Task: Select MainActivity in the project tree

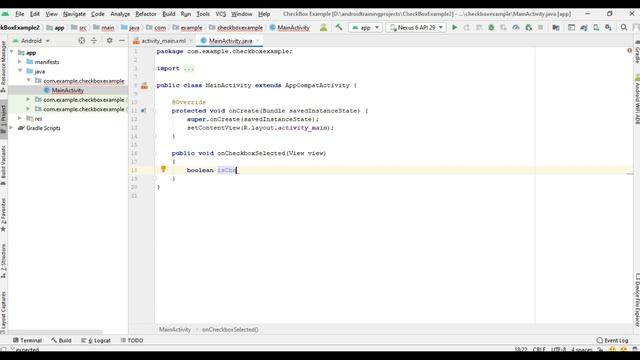Action: pyautogui.click(x=67, y=90)
